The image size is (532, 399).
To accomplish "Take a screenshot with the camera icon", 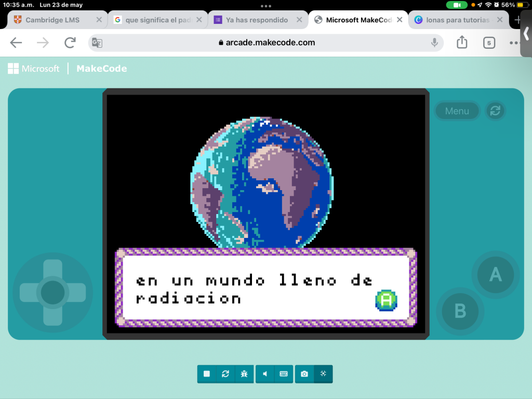I will [304, 374].
